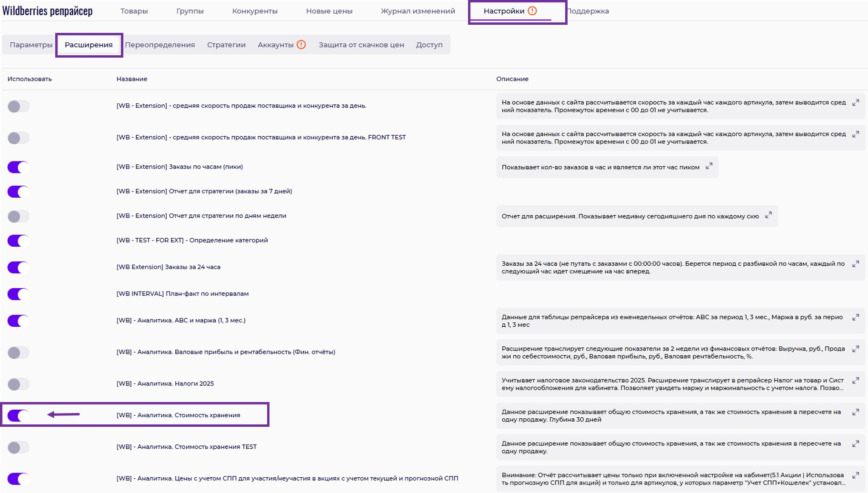The height and width of the screenshot is (493, 868).
Task: Expand the first средняя скорость продаж description
Action: [x=856, y=102]
